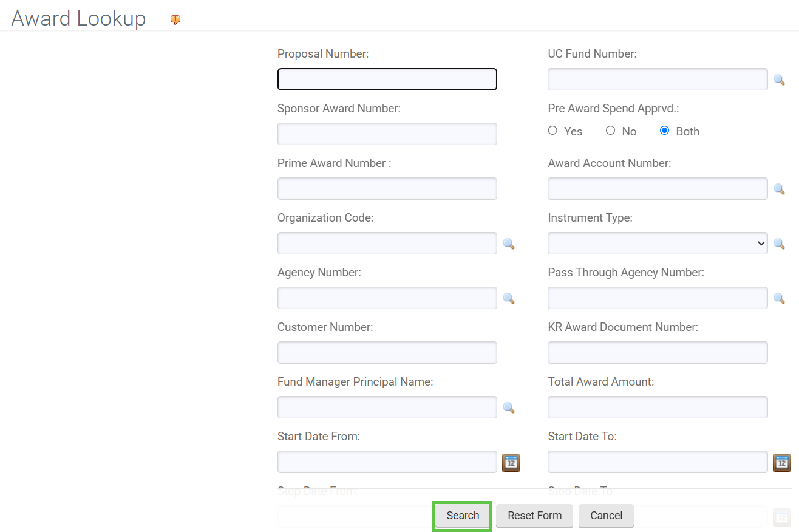Focus the Start Date To field
The width and height of the screenshot is (799, 532).
[658, 462]
